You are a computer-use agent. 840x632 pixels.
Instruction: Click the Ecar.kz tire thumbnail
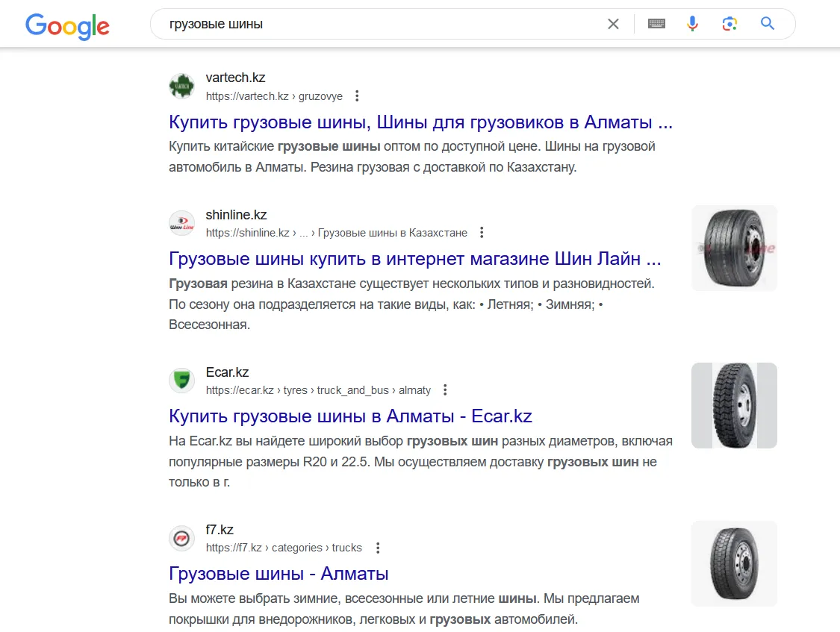tap(734, 406)
